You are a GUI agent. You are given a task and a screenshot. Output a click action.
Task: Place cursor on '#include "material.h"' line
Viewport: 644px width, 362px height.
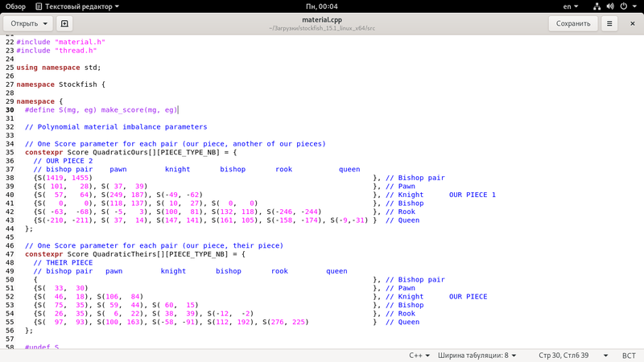pos(61,42)
